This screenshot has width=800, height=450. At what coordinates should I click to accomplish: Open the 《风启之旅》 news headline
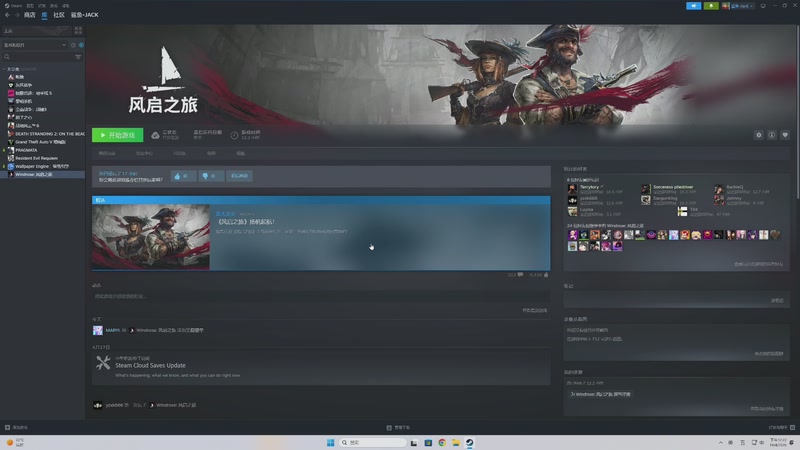pos(246,222)
